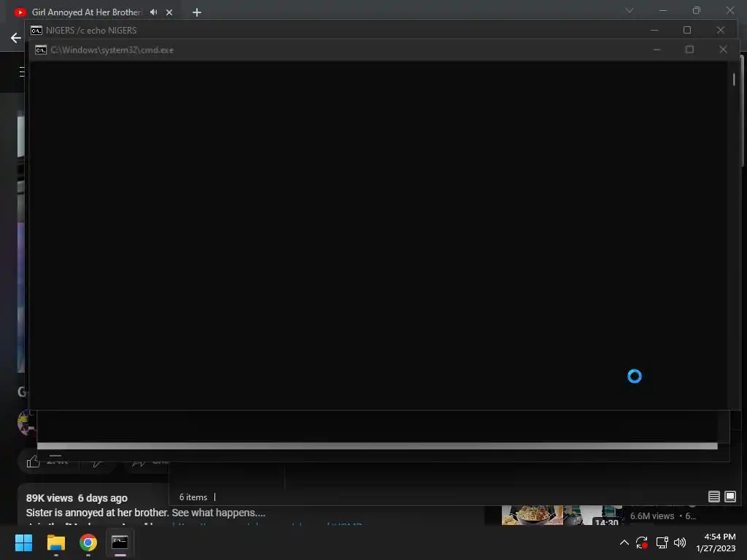The image size is (747, 560).
Task: Minimize the rear echo command window
Action: click(654, 30)
